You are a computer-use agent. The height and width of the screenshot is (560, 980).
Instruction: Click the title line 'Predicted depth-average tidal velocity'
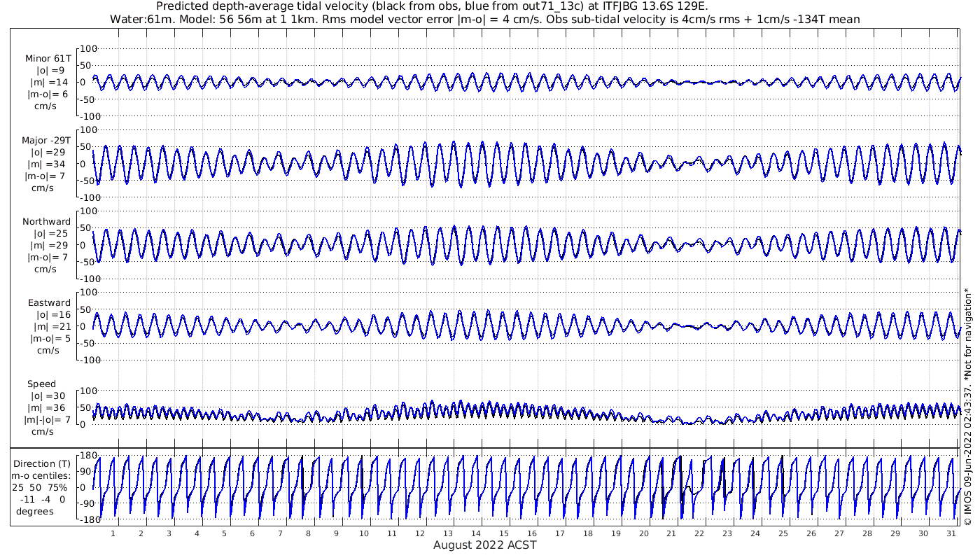pyautogui.click(x=432, y=6)
